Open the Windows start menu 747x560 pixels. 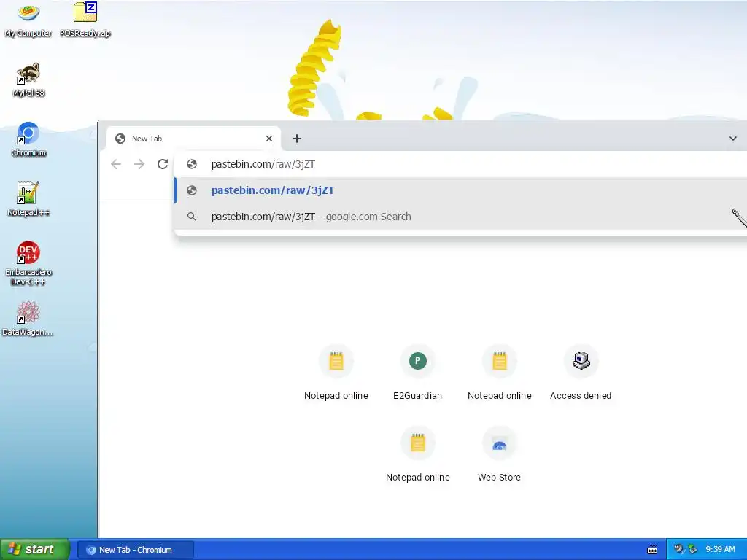click(35, 549)
